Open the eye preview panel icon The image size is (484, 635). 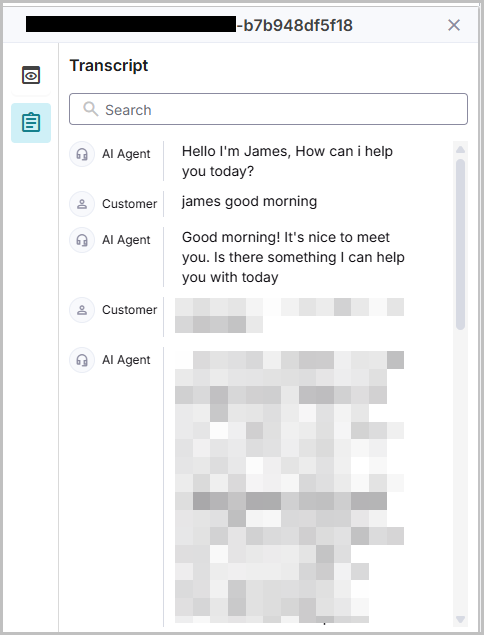coord(31,75)
